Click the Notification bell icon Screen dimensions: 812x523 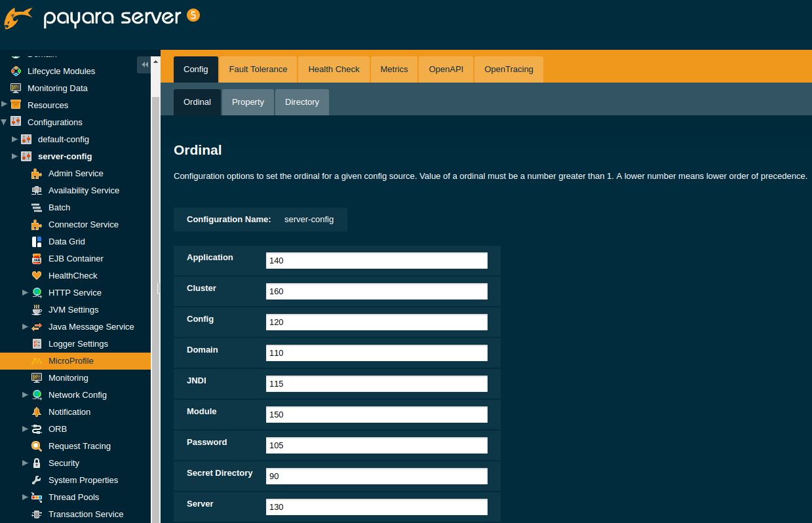(37, 412)
